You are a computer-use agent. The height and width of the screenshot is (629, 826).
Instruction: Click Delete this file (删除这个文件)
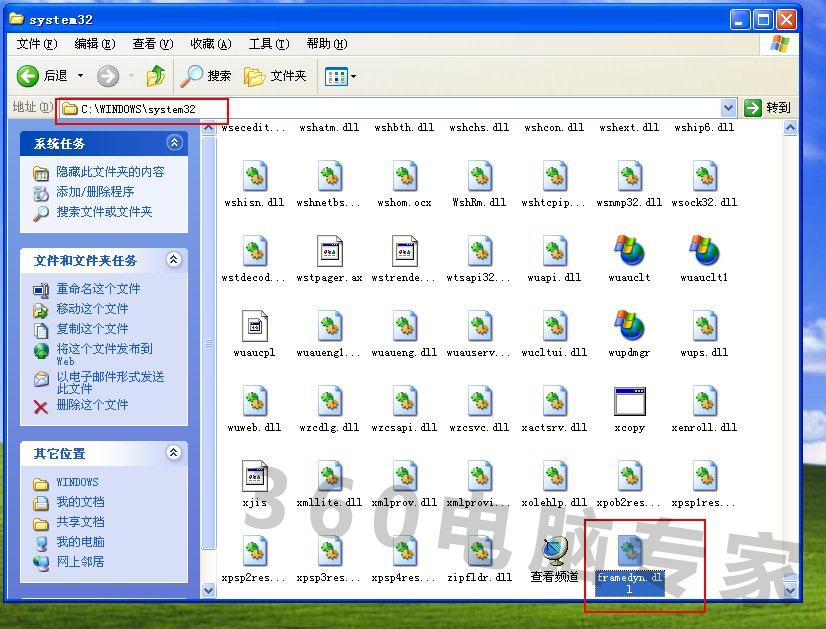(x=92, y=405)
